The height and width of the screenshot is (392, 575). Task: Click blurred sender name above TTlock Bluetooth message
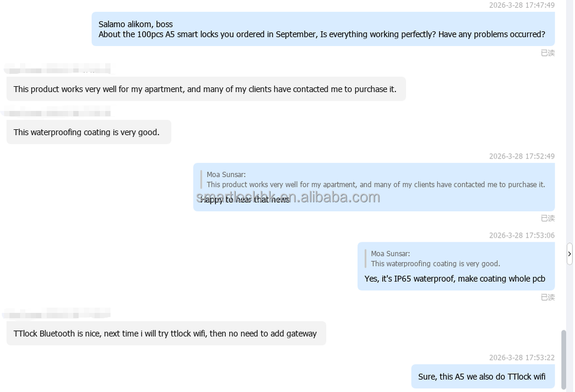point(57,313)
